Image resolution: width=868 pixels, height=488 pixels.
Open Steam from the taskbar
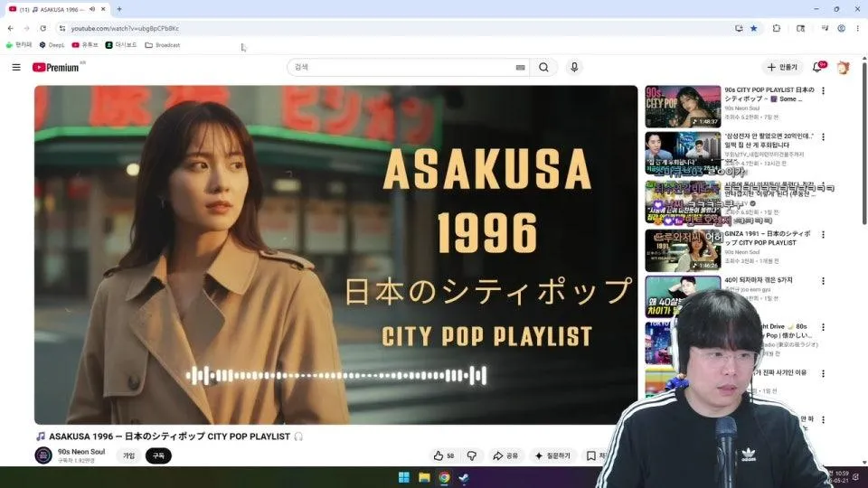[464, 477]
